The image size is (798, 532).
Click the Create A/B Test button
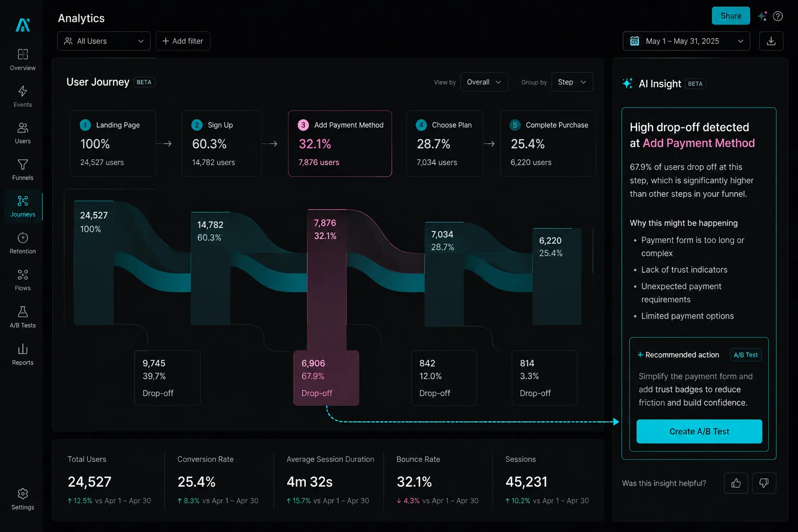(x=699, y=431)
